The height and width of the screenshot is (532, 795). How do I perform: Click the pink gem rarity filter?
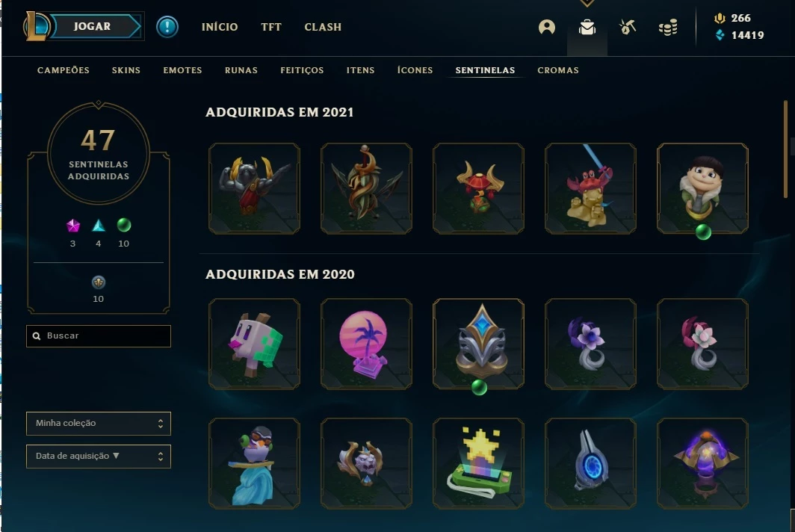coord(73,225)
